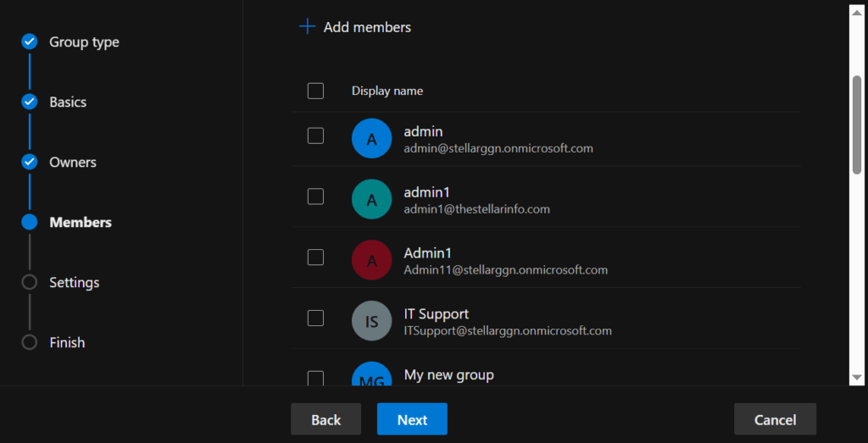This screenshot has width=868, height=443.
Task: Check the box for admin@stellarggn.onmicrosoft.com
Action: tap(315, 136)
